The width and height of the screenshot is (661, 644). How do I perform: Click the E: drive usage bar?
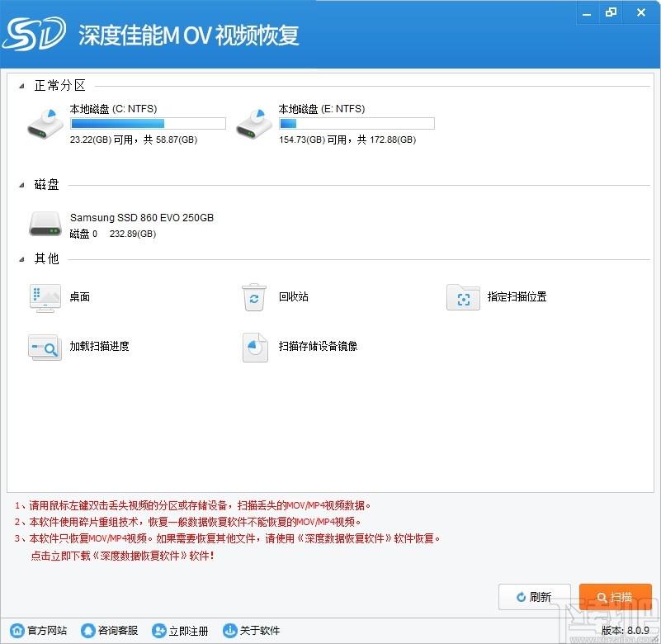pos(356,124)
